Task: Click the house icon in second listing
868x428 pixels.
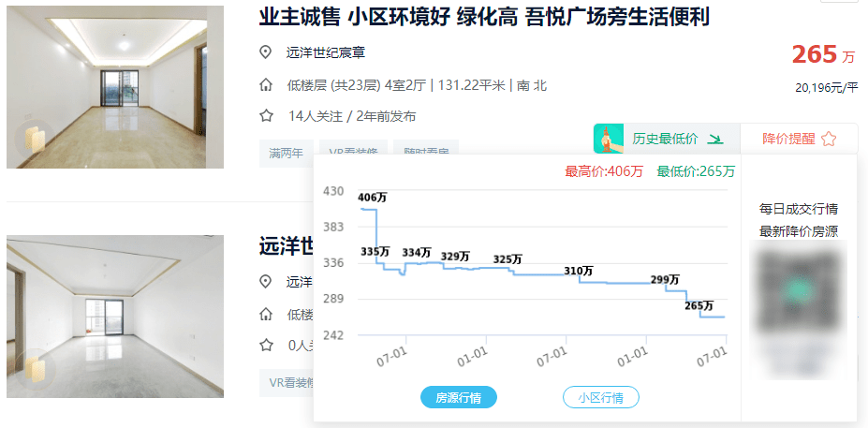Action: tap(266, 314)
